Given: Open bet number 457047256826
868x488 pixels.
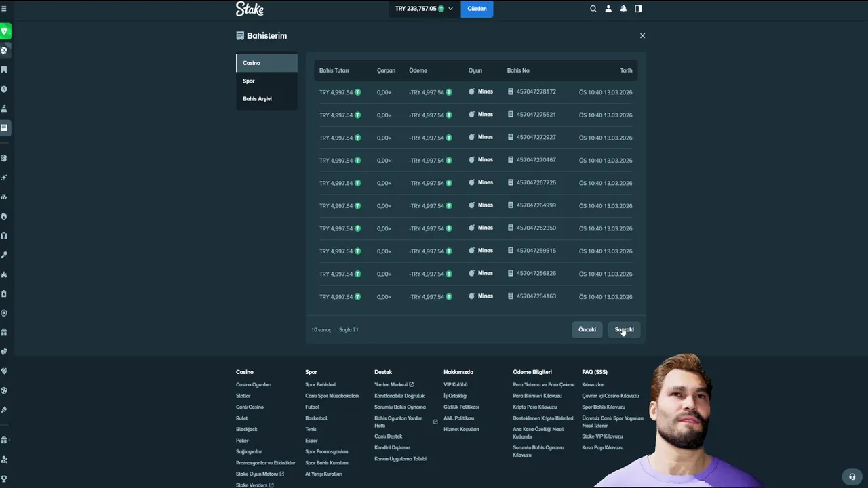Looking at the screenshot, I should [536, 273].
